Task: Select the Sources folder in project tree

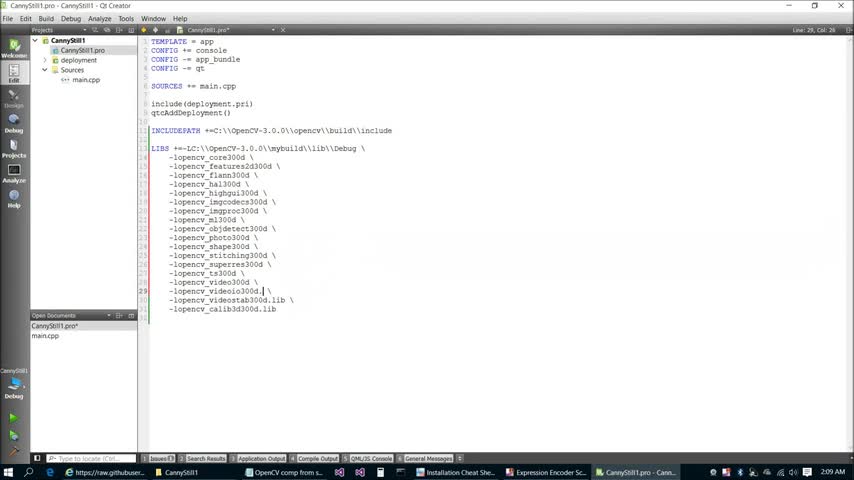Action: point(72,70)
